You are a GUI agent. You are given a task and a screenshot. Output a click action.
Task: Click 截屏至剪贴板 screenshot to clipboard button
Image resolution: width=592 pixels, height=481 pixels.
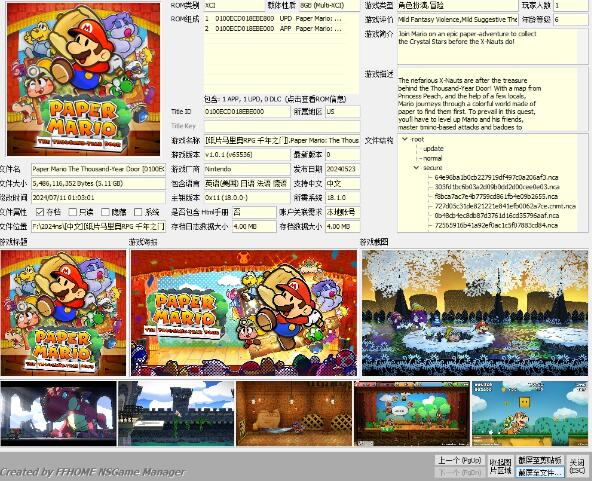(539, 460)
